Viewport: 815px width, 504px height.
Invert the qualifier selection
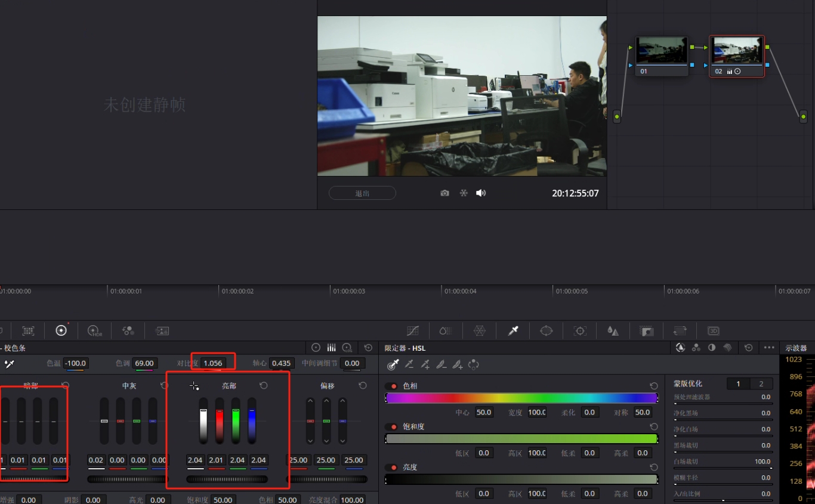(x=474, y=364)
